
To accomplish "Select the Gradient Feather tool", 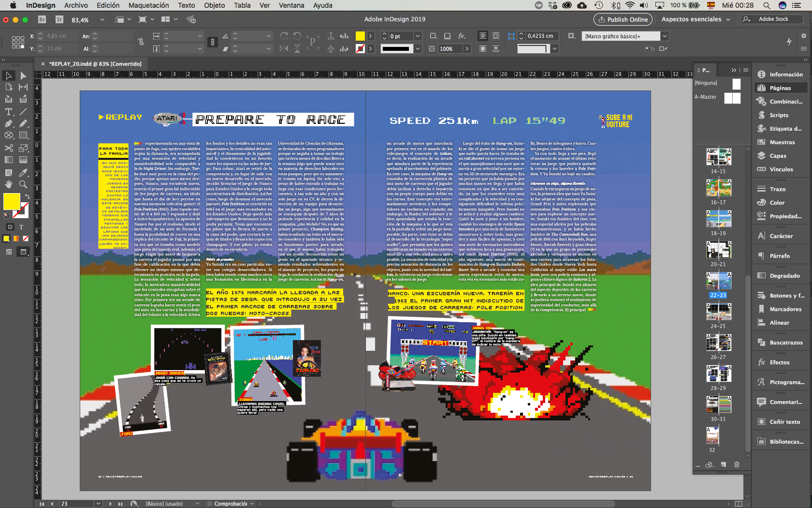I will 23,160.
